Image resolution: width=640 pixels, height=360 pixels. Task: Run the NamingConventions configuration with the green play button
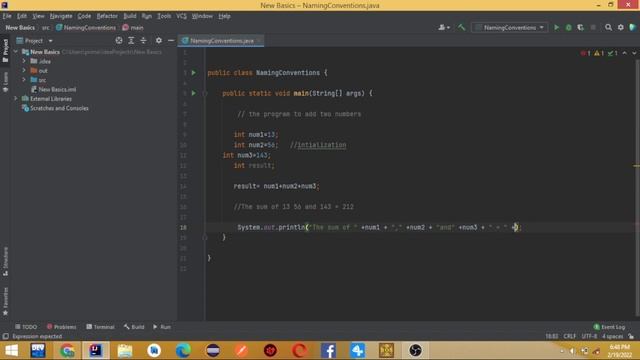point(556,27)
